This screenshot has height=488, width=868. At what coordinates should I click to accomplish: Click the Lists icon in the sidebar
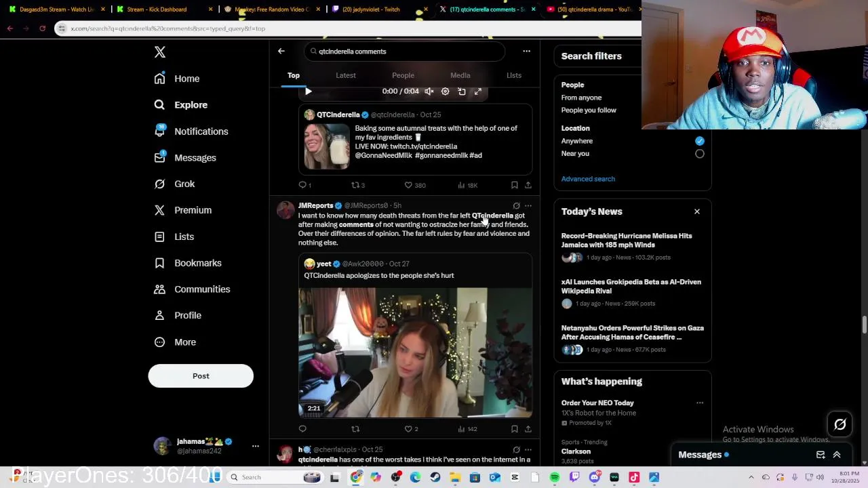coord(159,237)
